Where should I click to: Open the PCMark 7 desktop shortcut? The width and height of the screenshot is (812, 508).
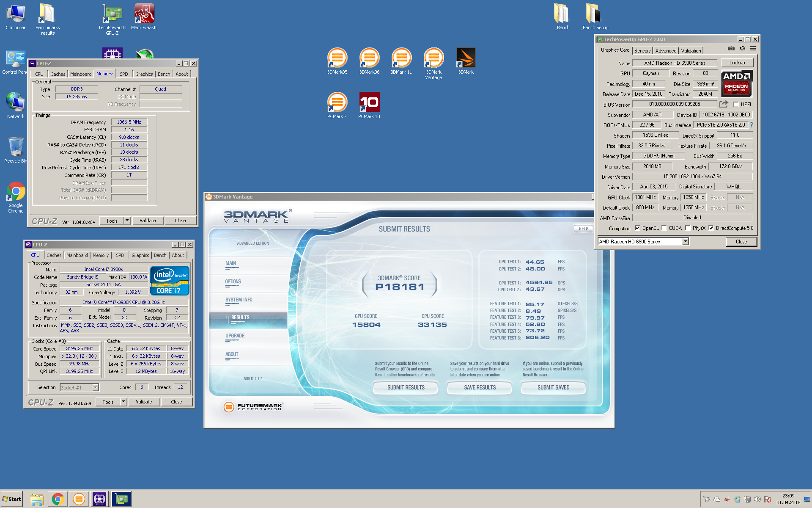click(x=337, y=106)
